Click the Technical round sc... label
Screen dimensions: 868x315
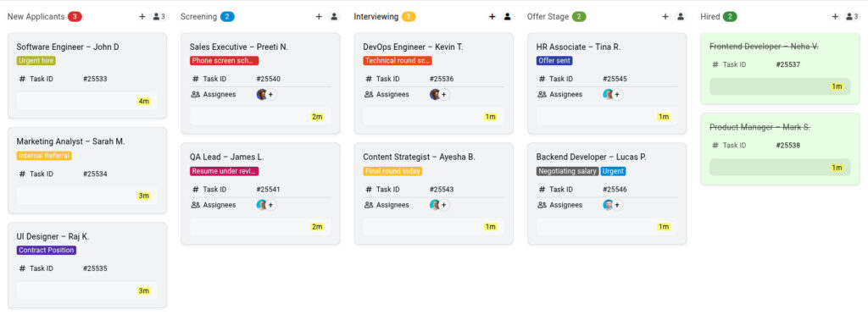(398, 61)
